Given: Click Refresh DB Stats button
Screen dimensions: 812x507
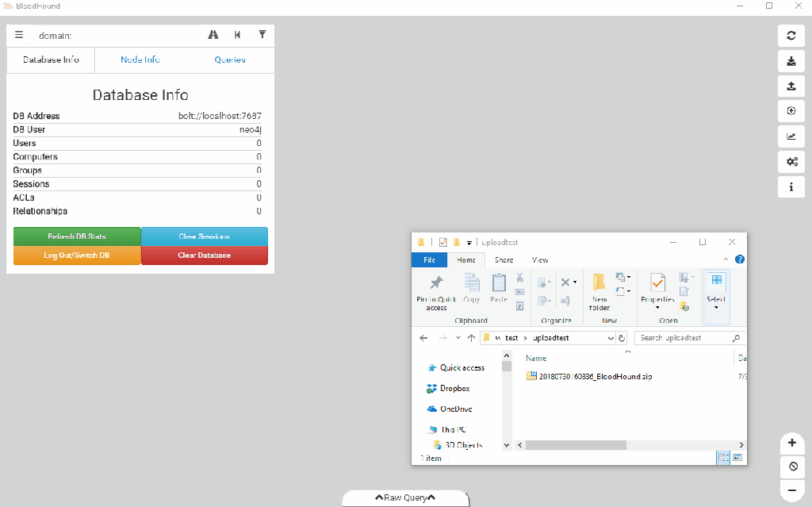Looking at the screenshot, I should pyautogui.click(x=77, y=236).
